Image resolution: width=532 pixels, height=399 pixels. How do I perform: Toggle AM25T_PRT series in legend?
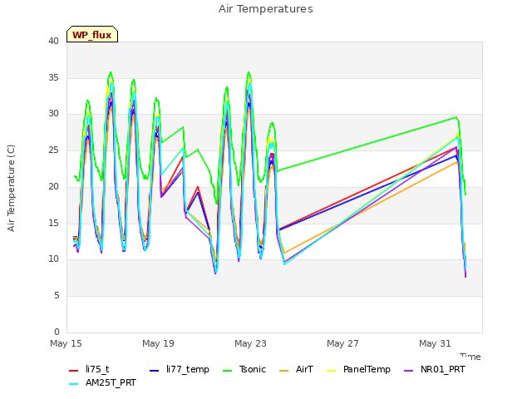102,383
